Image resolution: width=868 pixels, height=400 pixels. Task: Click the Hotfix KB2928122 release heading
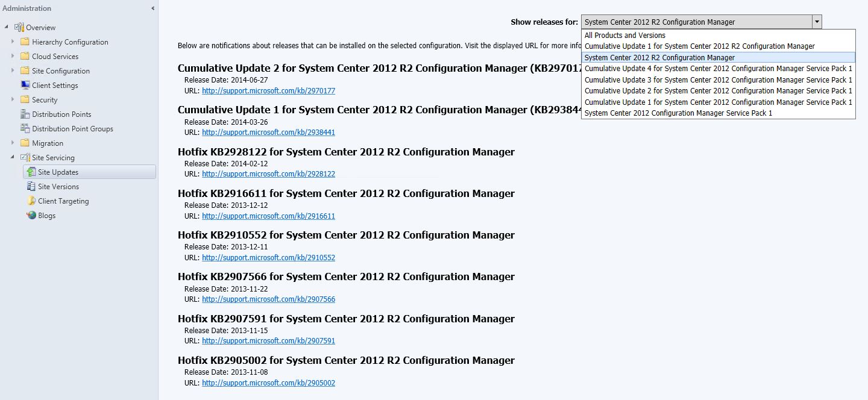(x=346, y=152)
